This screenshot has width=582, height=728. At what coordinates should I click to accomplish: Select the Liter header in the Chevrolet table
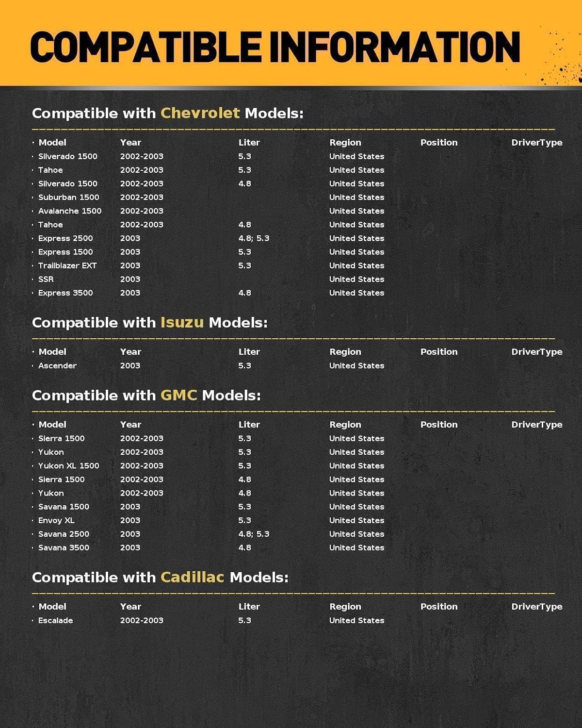coord(249,142)
